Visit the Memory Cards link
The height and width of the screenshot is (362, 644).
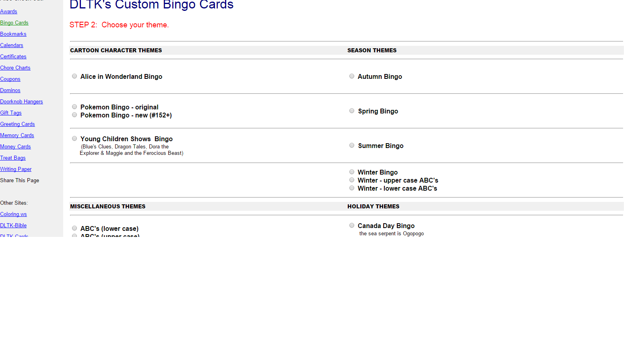pyautogui.click(x=17, y=136)
